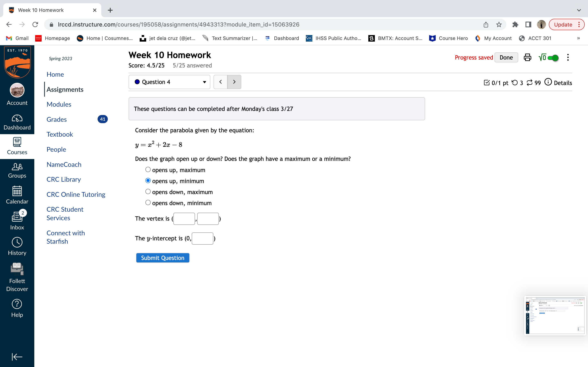Go to next question chevron
The image size is (588, 367).
click(x=234, y=82)
